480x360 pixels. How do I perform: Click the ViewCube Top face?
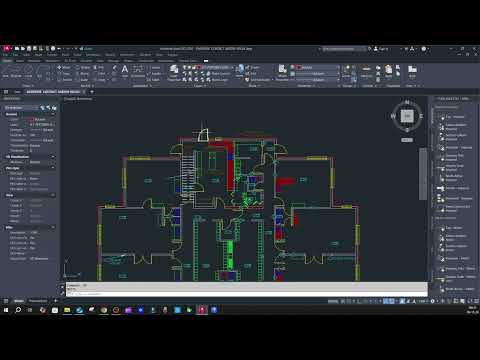(x=407, y=116)
